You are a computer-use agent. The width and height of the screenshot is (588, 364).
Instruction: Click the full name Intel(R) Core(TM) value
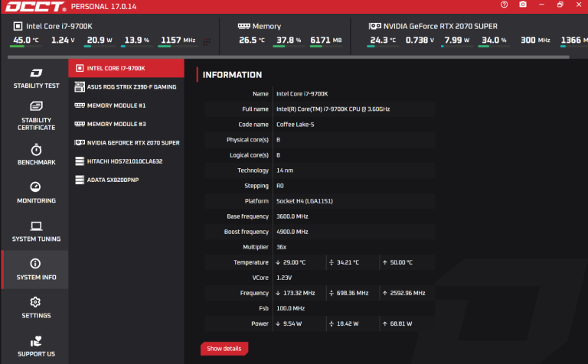point(333,109)
